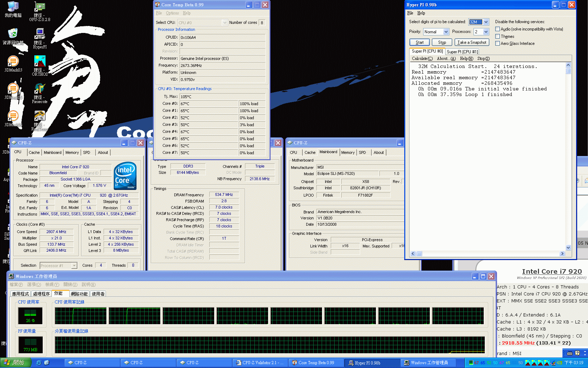Image resolution: width=588 pixels, height=368 pixels.
Task: Tick the Aero Glass Interface checkbox
Action: coord(497,43)
